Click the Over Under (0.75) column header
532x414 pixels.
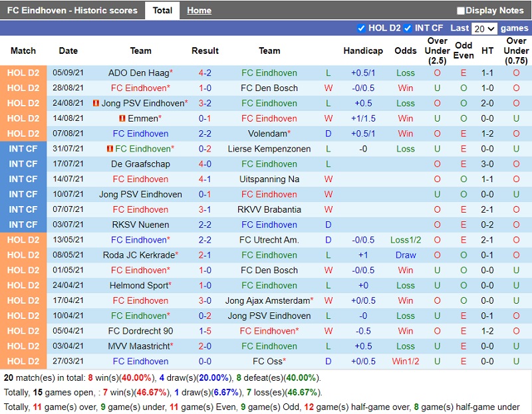pyautogui.click(x=516, y=51)
